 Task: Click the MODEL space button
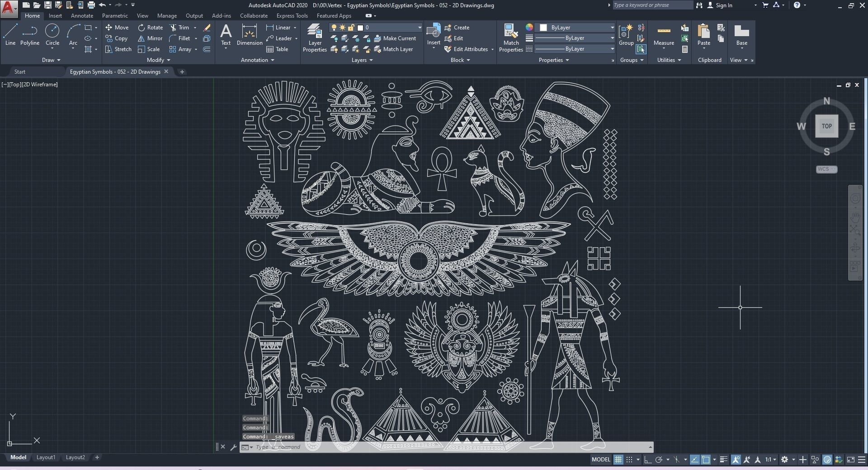(601, 460)
